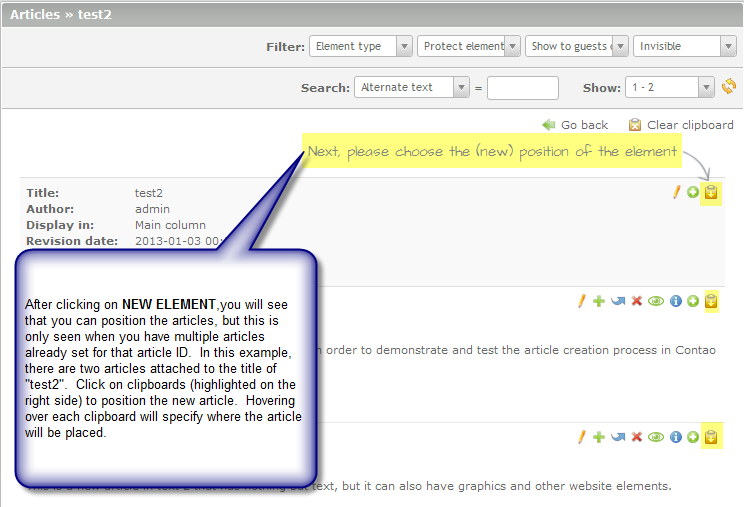Click the title value 'test2' in the header

[x=149, y=193]
